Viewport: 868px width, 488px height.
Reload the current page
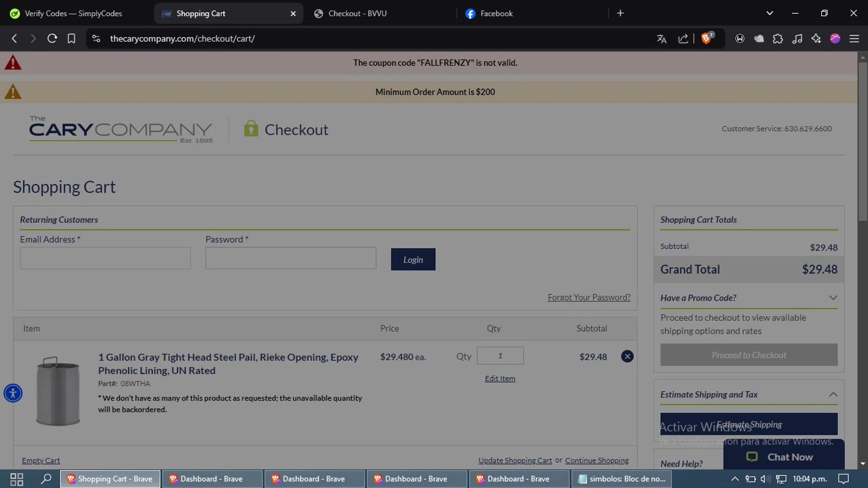(52, 39)
